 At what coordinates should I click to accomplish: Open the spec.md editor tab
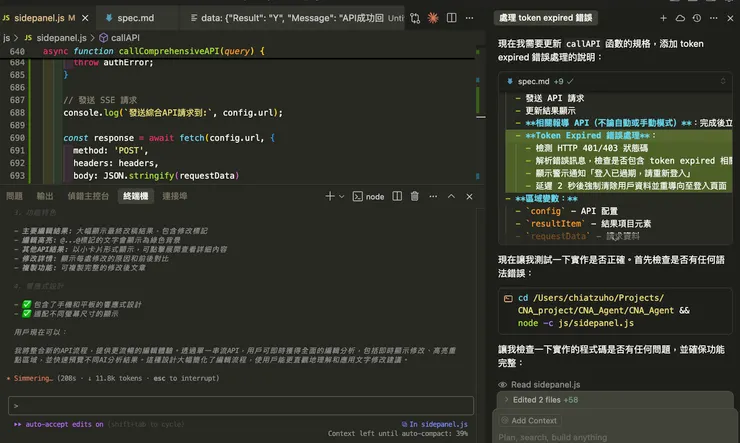pos(135,18)
